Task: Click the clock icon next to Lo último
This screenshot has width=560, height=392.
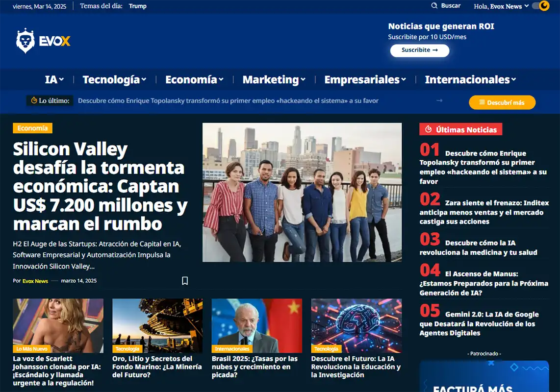Action: pos(34,100)
